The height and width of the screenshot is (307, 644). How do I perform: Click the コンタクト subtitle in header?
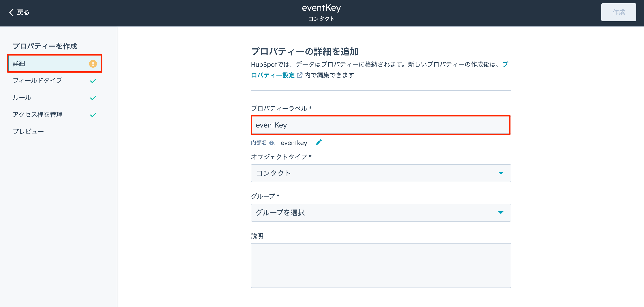pyautogui.click(x=321, y=19)
